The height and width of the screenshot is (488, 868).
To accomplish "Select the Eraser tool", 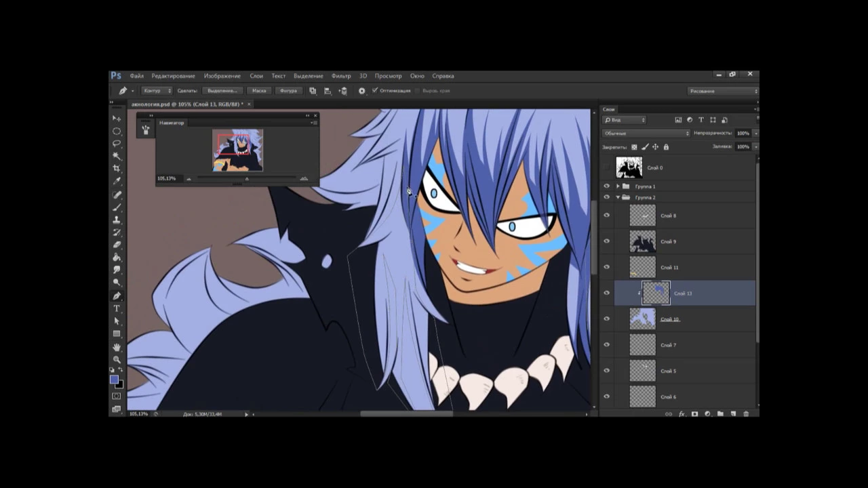I will tap(117, 245).
